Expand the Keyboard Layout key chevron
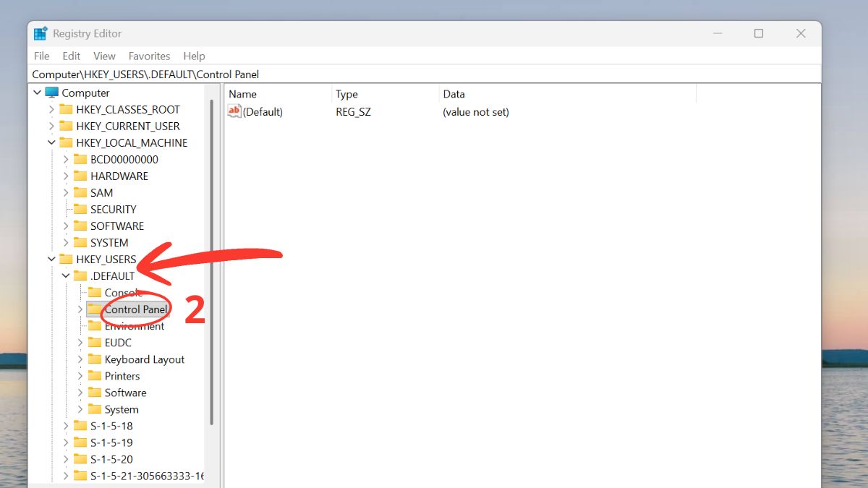 pos(80,359)
